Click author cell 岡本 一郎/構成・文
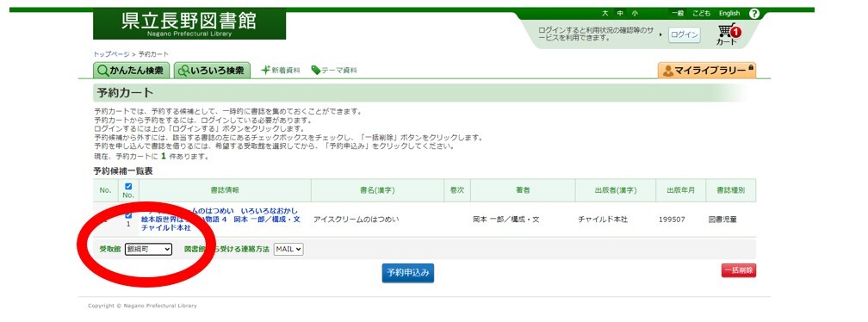Image resolution: width=868 pixels, height=322 pixels. (506, 220)
